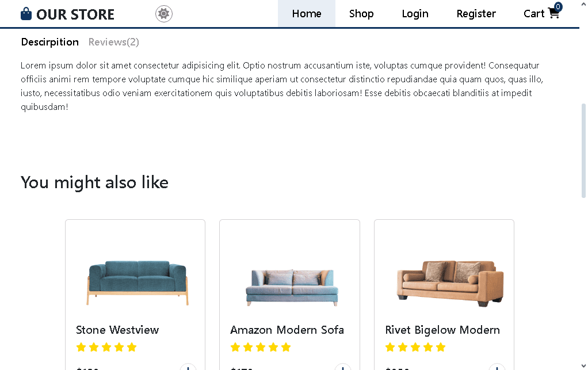The width and height of the screenshot is (588, 370).
Task: Click Rivet Bigelow Modern star rating
Action: coord(415,347)
